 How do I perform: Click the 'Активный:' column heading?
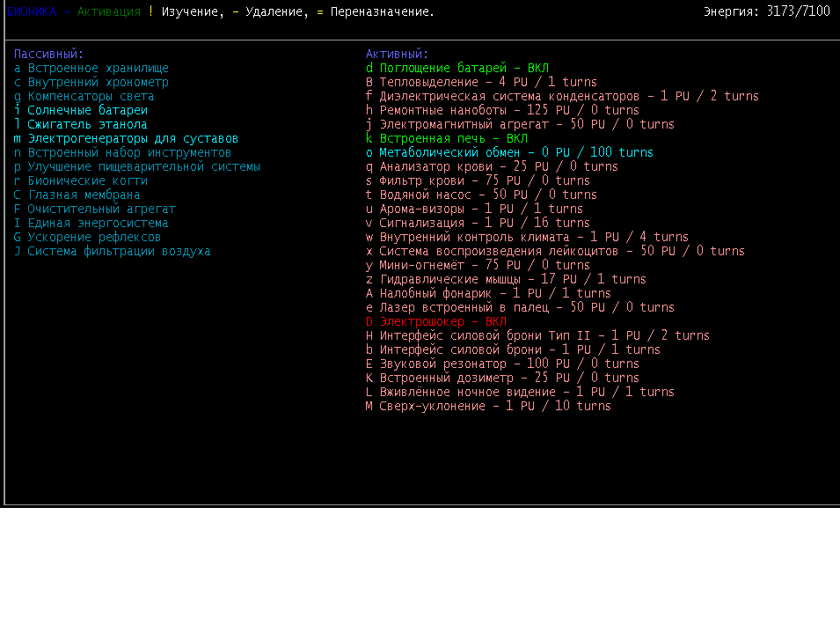tap(397, 55)
